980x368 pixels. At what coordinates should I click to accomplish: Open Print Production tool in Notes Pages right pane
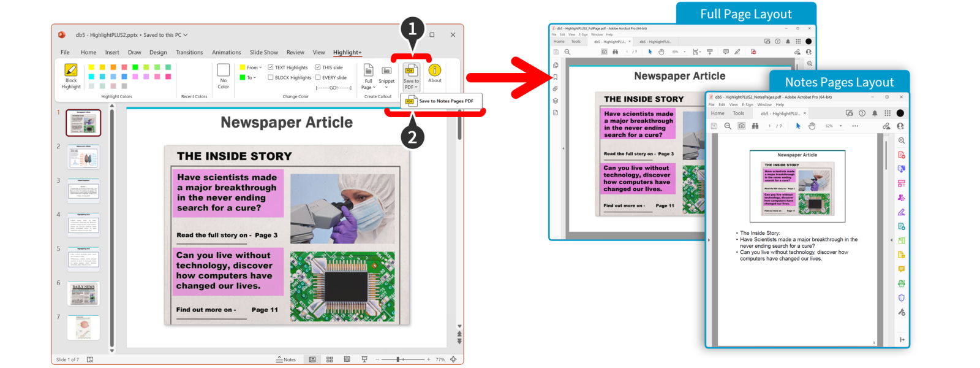pos(902,283)
